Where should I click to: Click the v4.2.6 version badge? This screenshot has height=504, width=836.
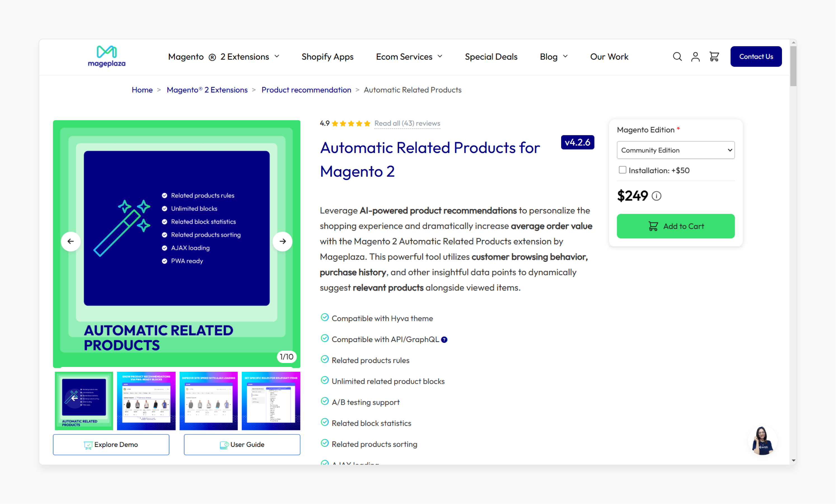(577, 142)
